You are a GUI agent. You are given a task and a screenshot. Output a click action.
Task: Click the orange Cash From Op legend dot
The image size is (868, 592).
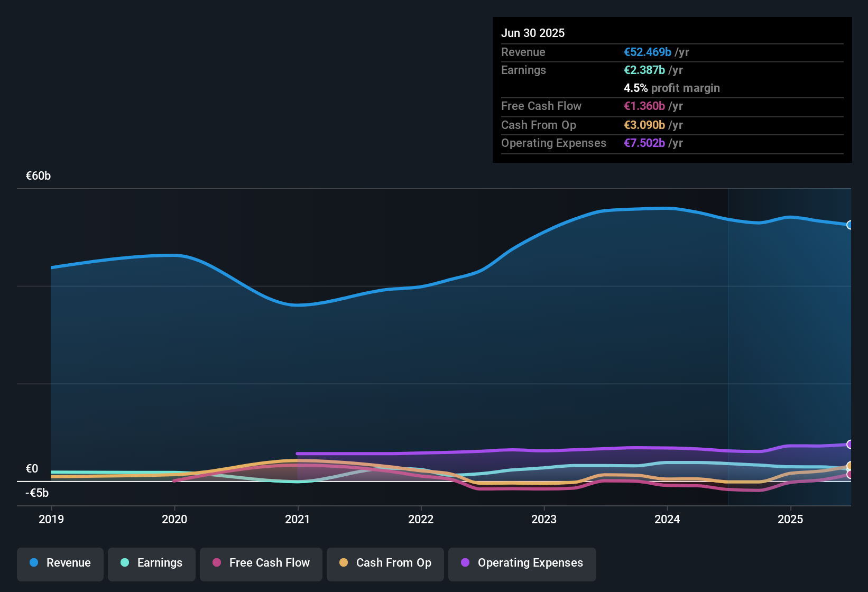pos(344,563)
